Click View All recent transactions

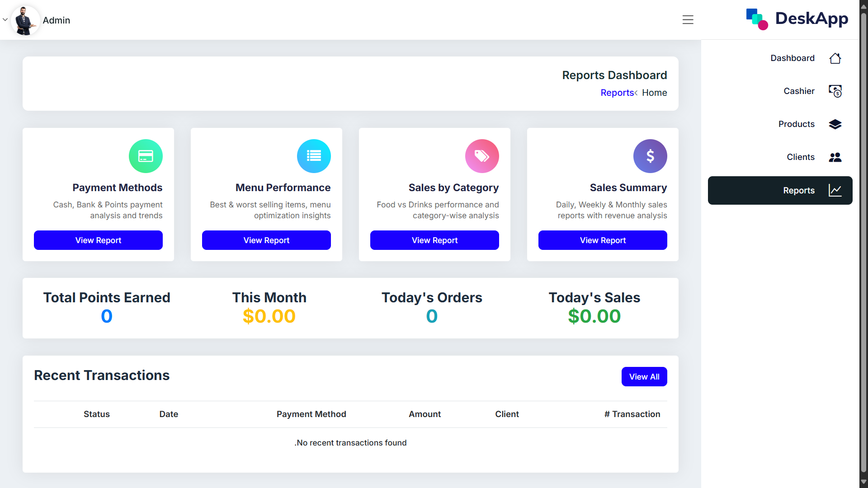point(644,377)
